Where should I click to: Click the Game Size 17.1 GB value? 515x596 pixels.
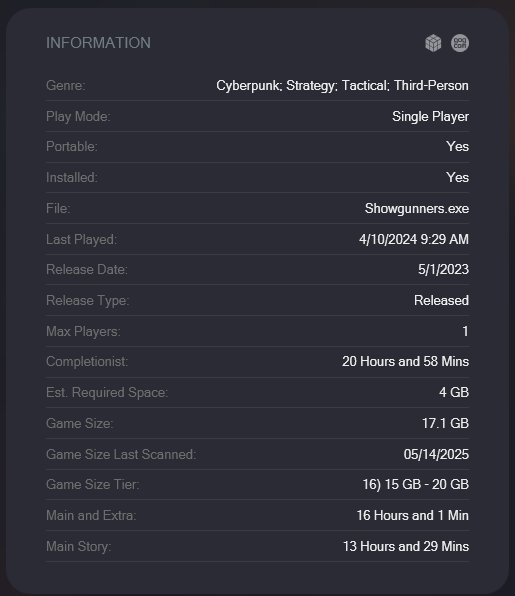(445, 423)
